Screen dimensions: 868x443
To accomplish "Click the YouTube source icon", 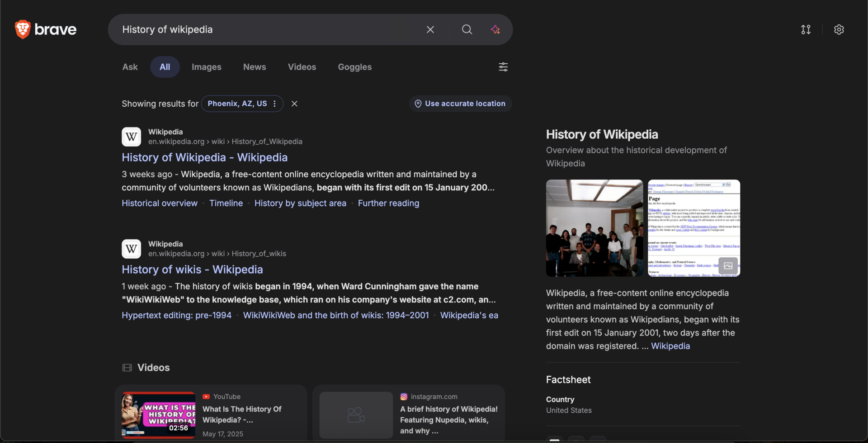I will pyautogui.click(x=206, y=396).
